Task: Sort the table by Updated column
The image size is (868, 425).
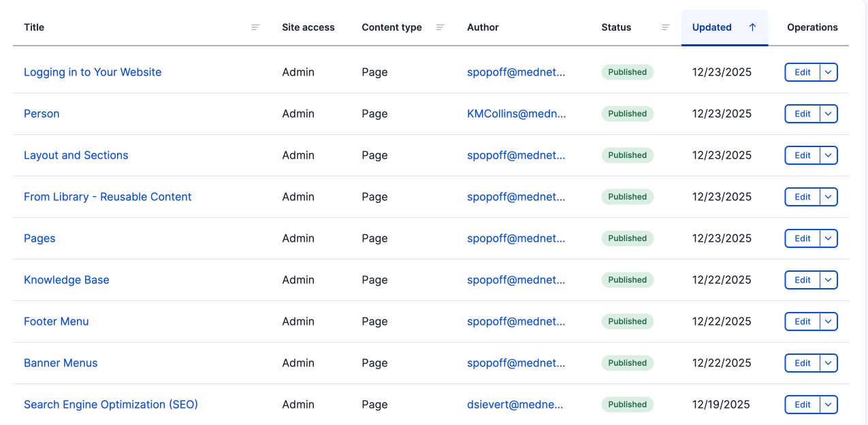Action: point(711,27)
